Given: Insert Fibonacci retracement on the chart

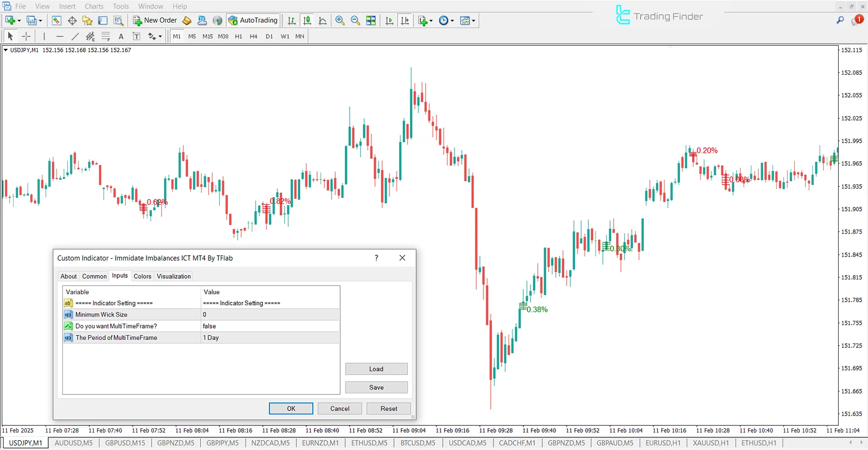Looking at the screenshot, I should tap(106, 36).
